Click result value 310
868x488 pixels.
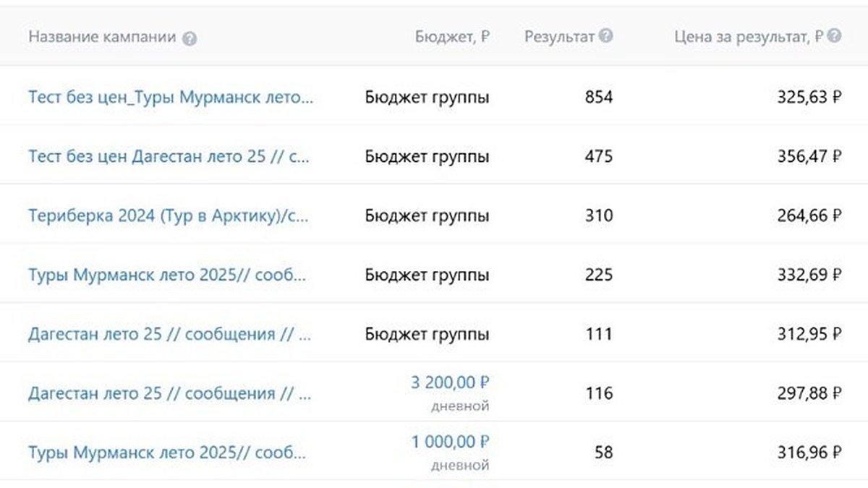coord(599,215)
